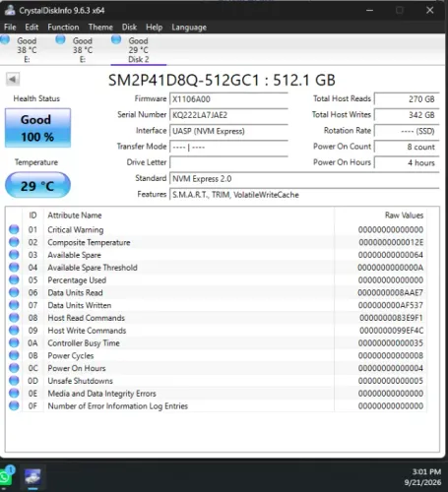The width and height of the screenshot is (448, 492).
Task: Click the Power On Count value 8 count
Action: pos(407,147)
